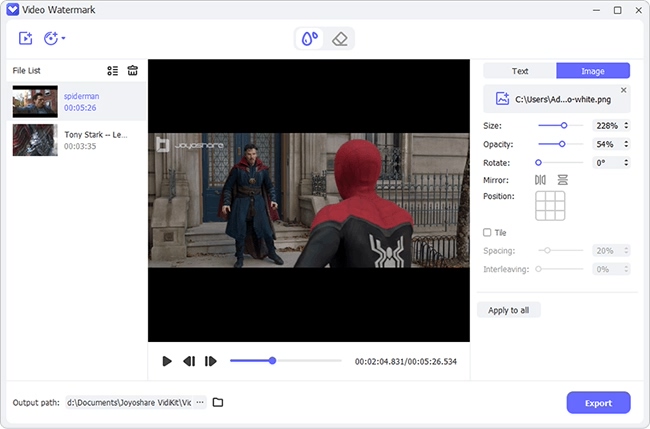The width and height of the screenshot is (650, 429).
Task: Select center cell in Position grid
Action: [x=550, y=206]
